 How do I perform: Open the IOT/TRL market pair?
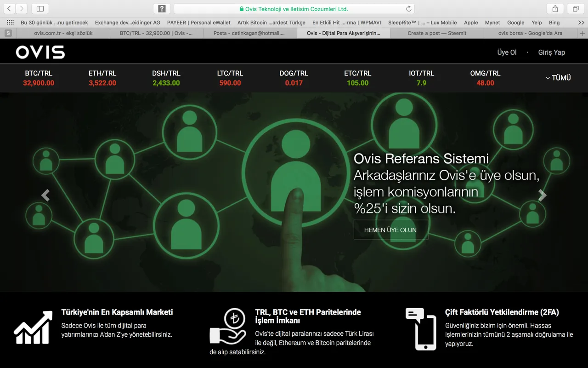421,78
